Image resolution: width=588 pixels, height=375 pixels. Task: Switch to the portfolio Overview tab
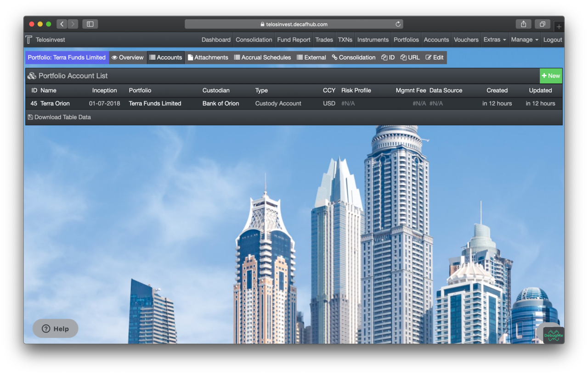(128, 57)
